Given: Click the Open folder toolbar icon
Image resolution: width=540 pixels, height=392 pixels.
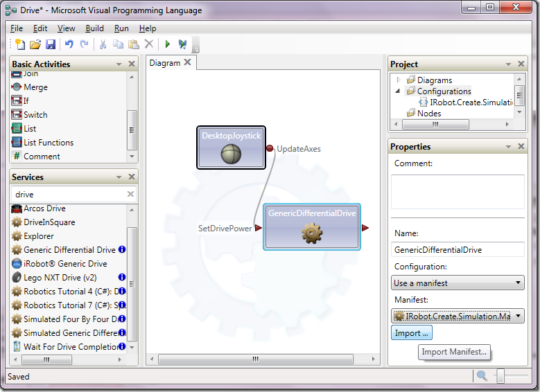Looking at the screenshot, I should tap(35, 44).
